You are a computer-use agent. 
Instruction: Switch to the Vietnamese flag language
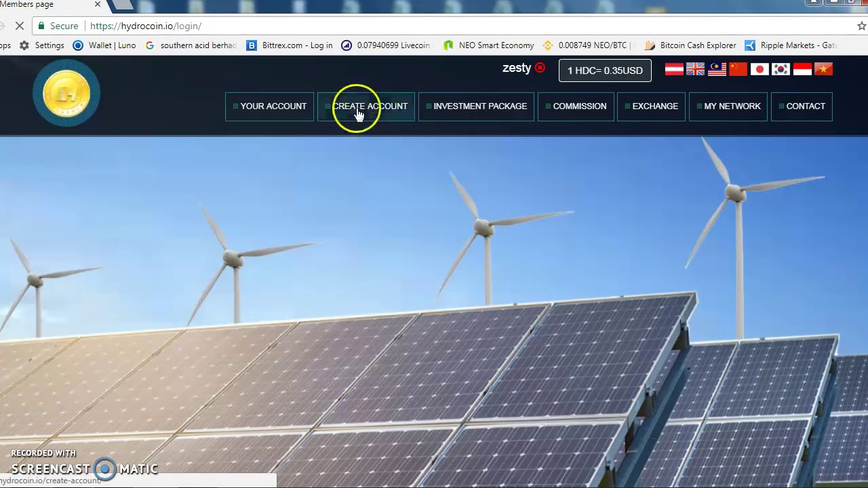[823, 69]
